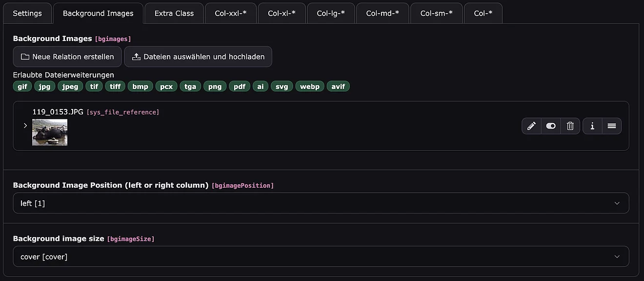Switch to the Settings tab

point(27,13)
